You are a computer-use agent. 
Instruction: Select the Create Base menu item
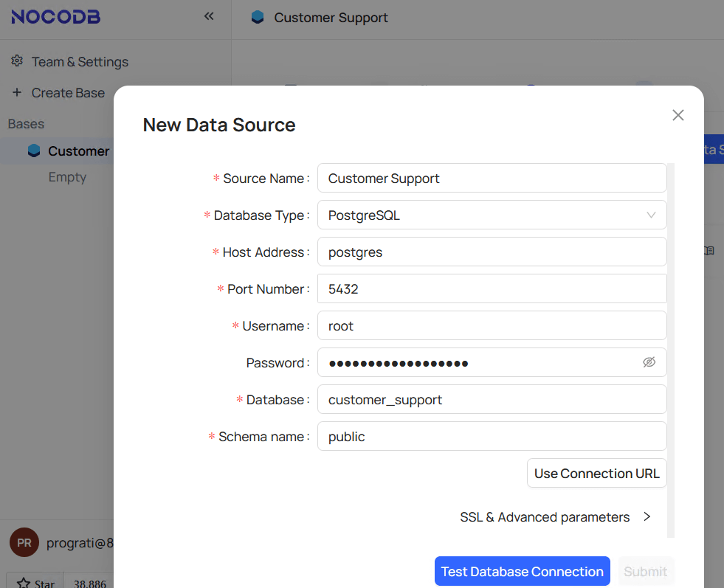tap(68, 93)
